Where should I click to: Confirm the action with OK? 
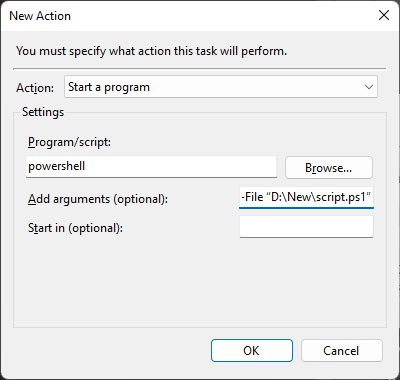tap(252, 350)
